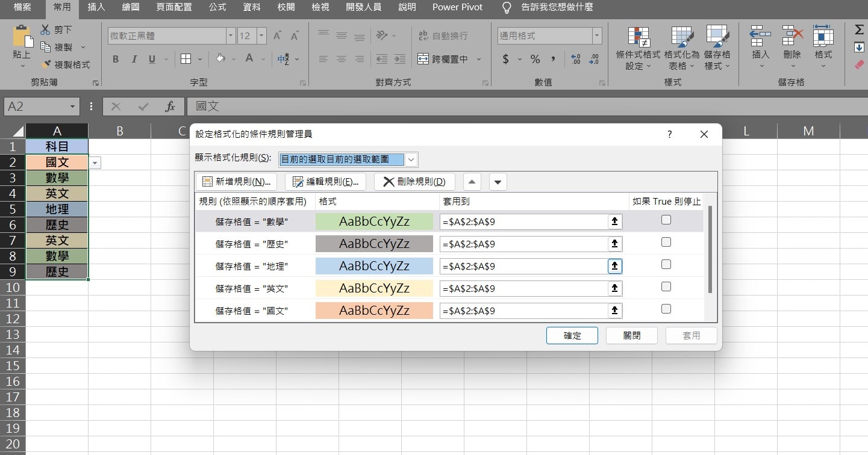Viewport: 868px width, 455px height.
Task: Click the Help question mark in dialog
Action: click(669, 135)
